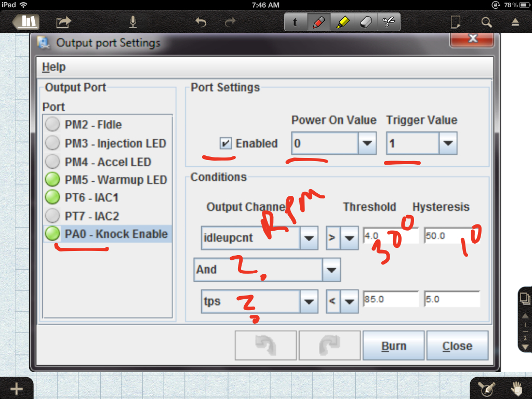532x399 pixels.
Task: Open the tps output channel dropdown
Action: [x=309, y=301]
